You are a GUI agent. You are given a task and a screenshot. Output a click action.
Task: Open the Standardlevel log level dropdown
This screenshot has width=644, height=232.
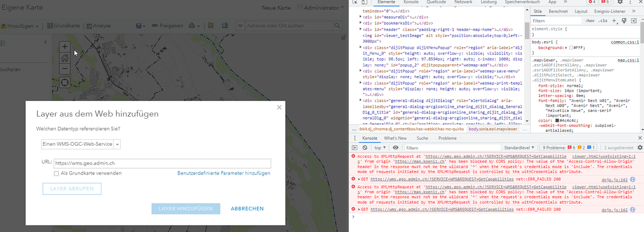(518, 147)
